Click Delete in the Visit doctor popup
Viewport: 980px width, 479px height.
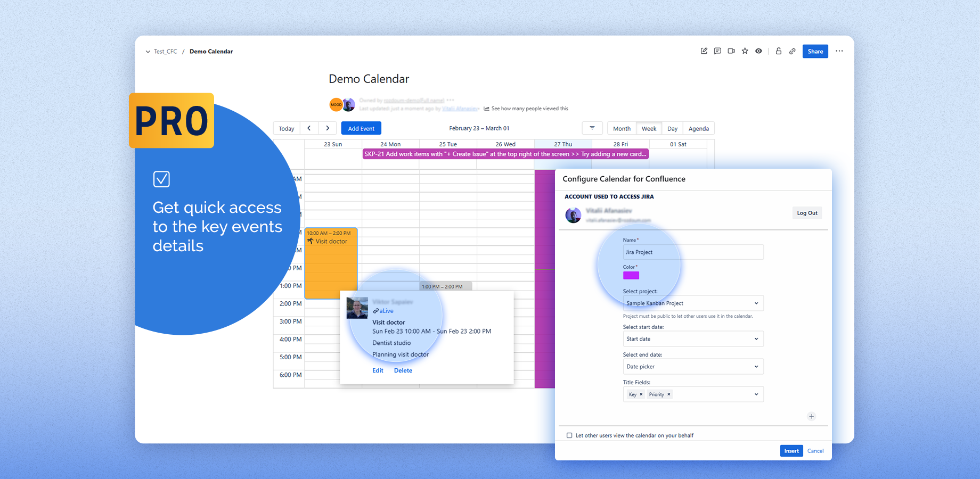click(403, 370)
